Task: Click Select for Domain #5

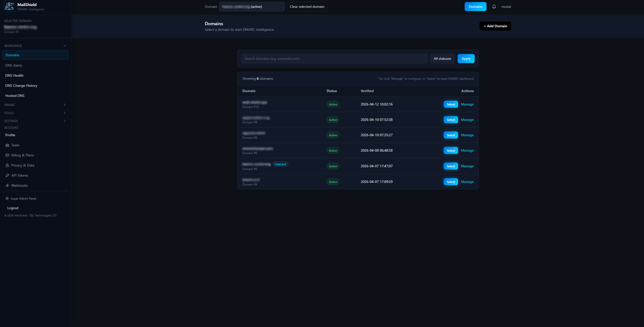Action: (x=450, y=166)
